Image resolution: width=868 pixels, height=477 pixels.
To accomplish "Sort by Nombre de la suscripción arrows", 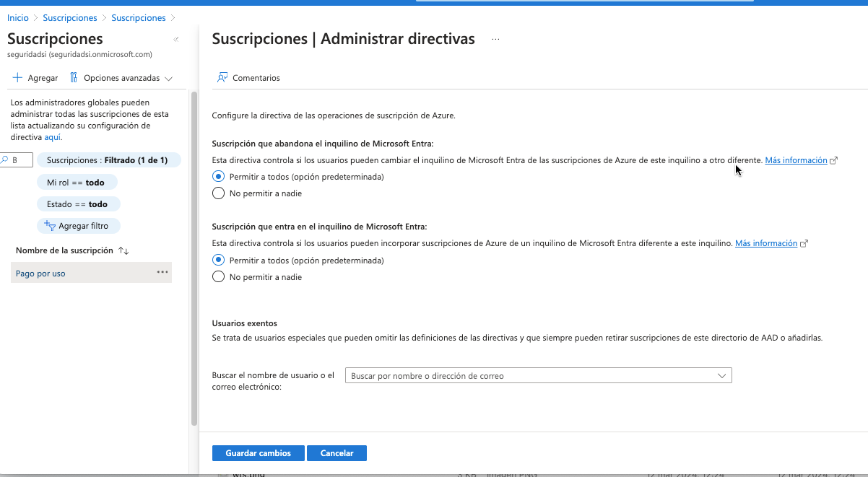I will coord(123,250).
